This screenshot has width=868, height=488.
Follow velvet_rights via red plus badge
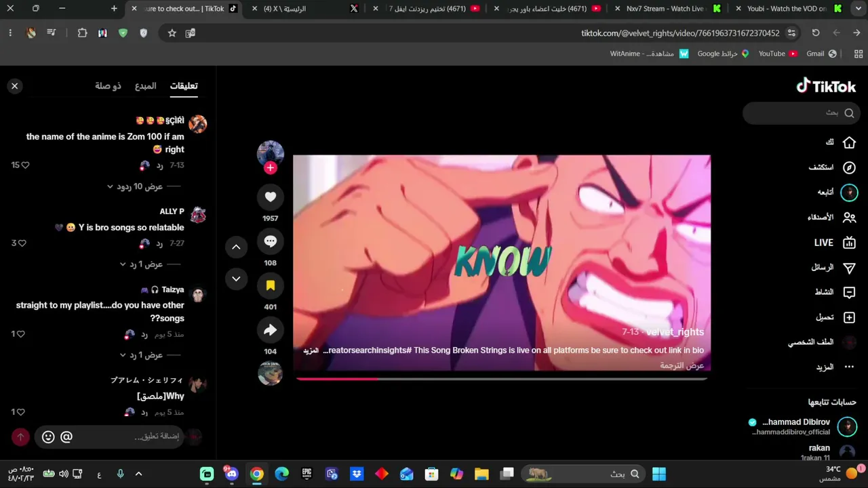click(x=270, y=168)
